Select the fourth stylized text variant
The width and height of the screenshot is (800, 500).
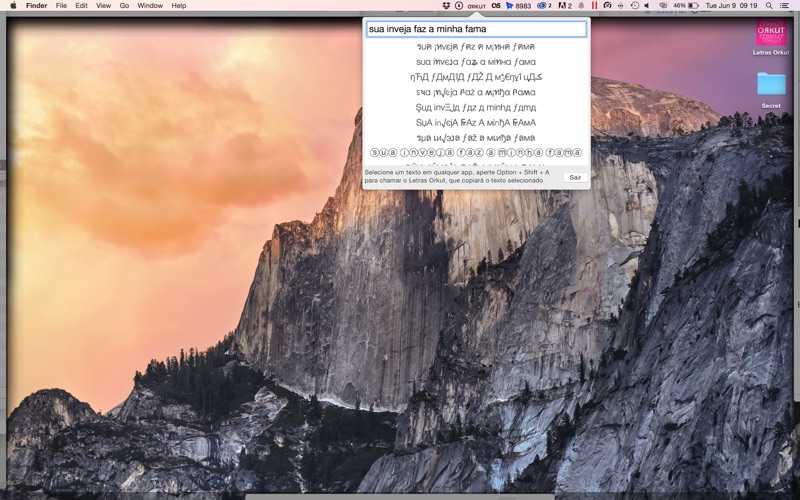pyautogui.click(x=476, y=92)
